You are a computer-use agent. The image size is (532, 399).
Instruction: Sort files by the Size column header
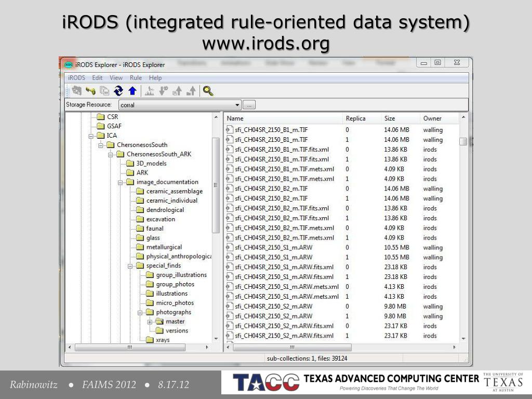pos(401,118)
